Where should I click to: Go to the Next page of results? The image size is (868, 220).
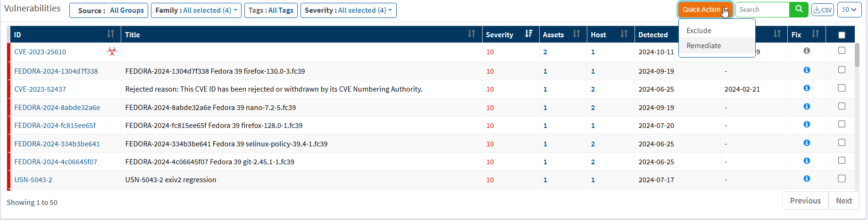click(x=844, y=201)
